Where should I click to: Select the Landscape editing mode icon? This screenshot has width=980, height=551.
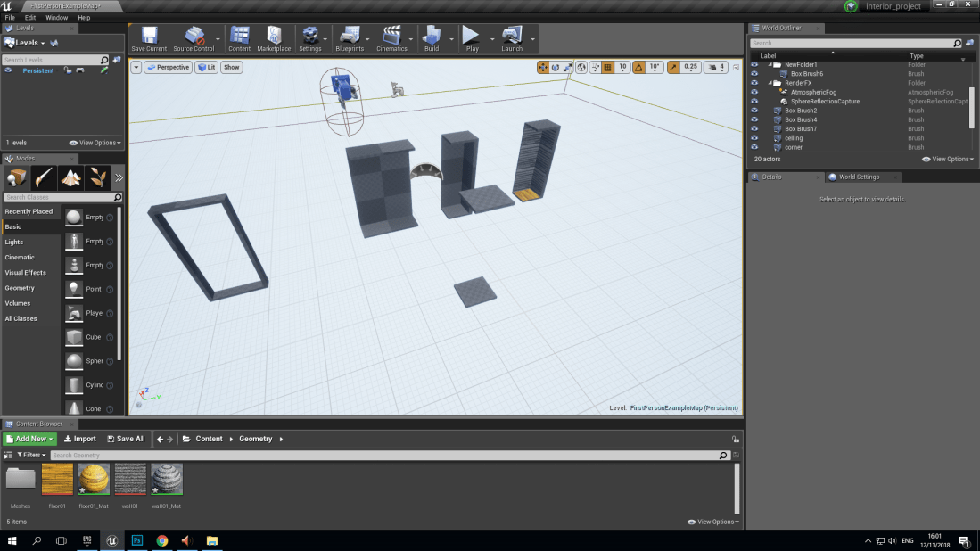70,177
